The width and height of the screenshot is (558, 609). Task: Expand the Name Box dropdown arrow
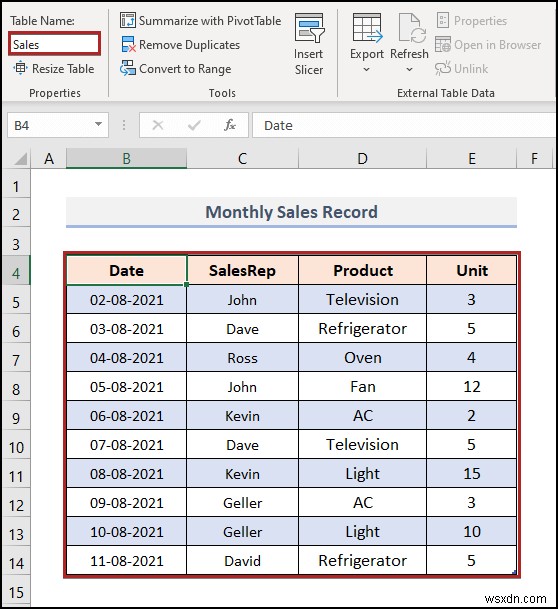pos(99,125)
